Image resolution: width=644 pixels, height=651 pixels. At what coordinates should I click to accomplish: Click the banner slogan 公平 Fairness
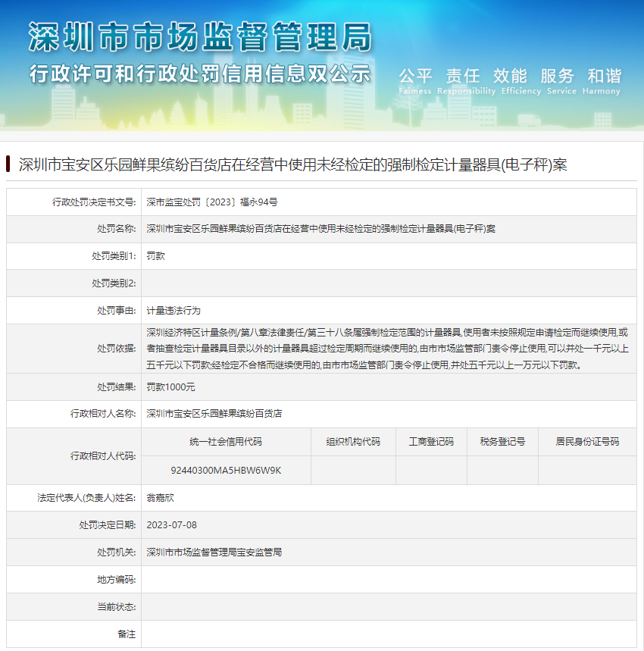pyautogui.click(x=415, y=81)
